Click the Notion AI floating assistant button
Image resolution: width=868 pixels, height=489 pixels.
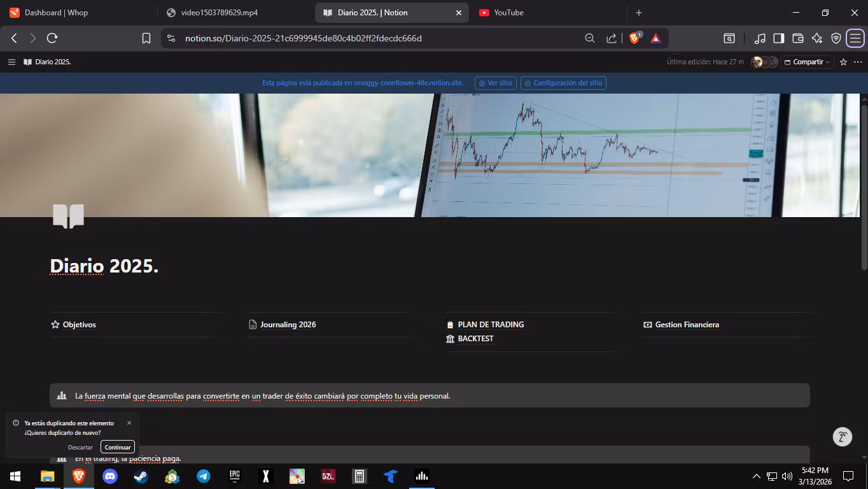[x=842, y=437]
